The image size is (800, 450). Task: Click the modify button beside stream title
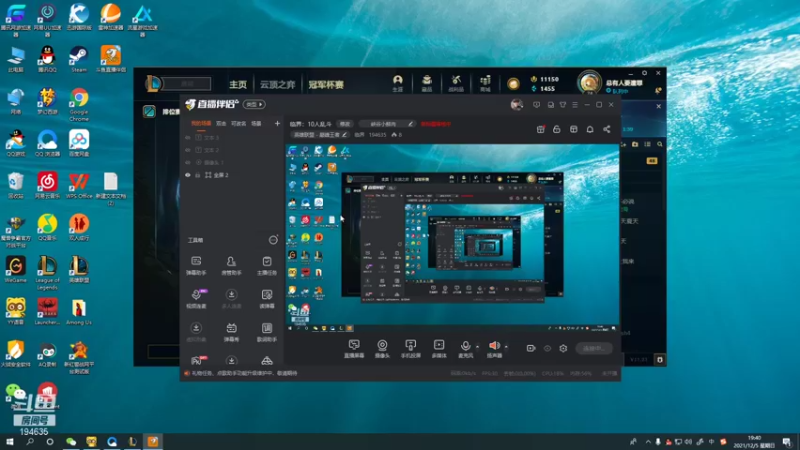click(x=345, y=124)
